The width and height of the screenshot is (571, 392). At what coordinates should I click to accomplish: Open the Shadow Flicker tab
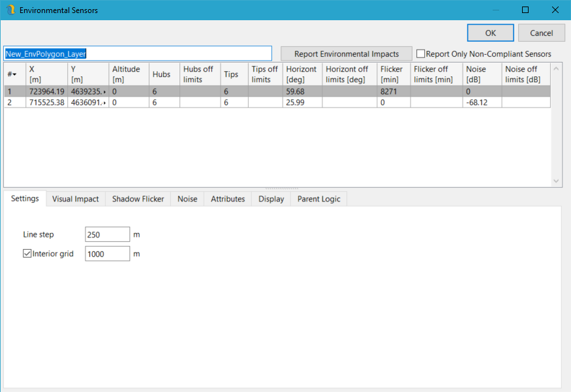coord(138,199)
